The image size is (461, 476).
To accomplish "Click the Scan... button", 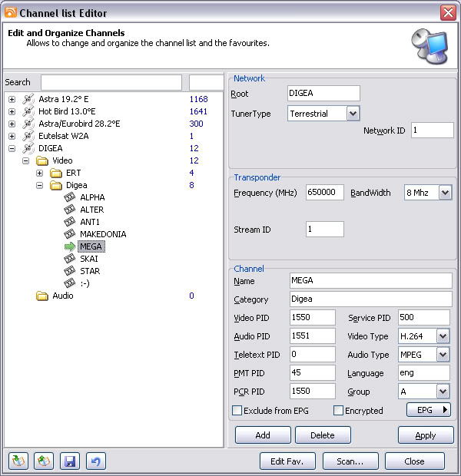I will [x=349, y=461].
